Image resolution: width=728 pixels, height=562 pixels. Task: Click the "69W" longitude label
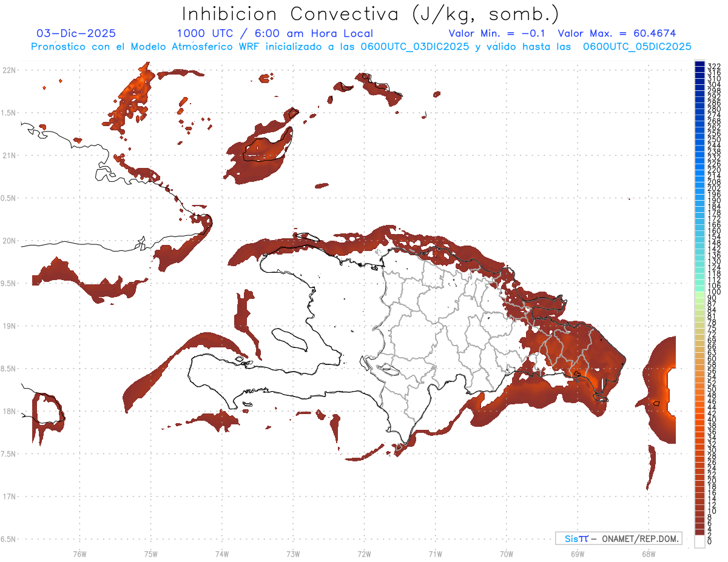(x=578, y=553)
